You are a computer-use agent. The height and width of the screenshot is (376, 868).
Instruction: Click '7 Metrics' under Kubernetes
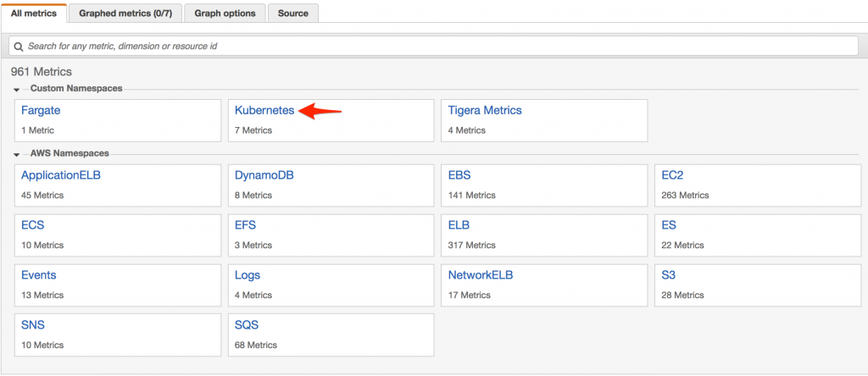click(x=253, y=130)
